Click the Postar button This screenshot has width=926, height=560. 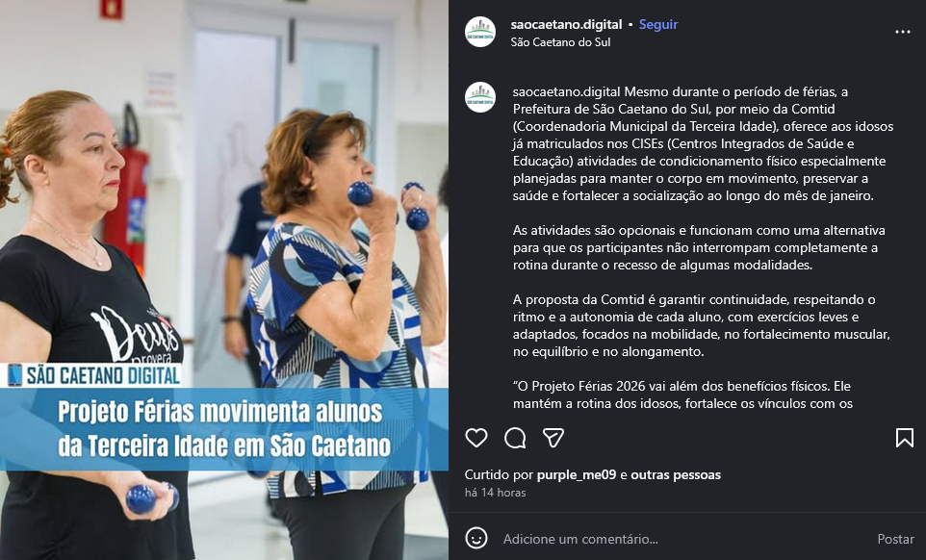[x=895, y=539]
